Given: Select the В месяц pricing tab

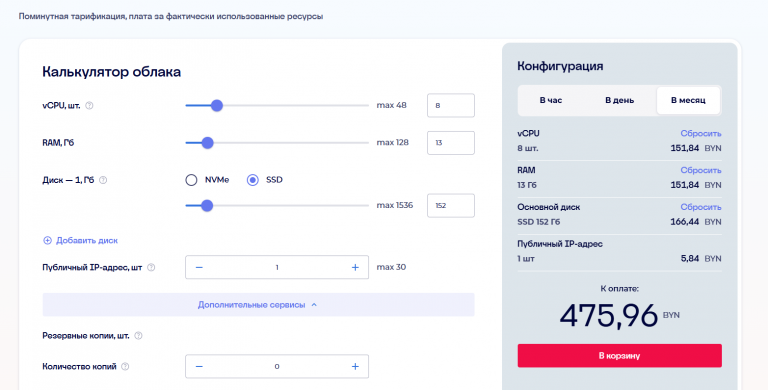Looking at the screenshot, I should tap(688, 100).
